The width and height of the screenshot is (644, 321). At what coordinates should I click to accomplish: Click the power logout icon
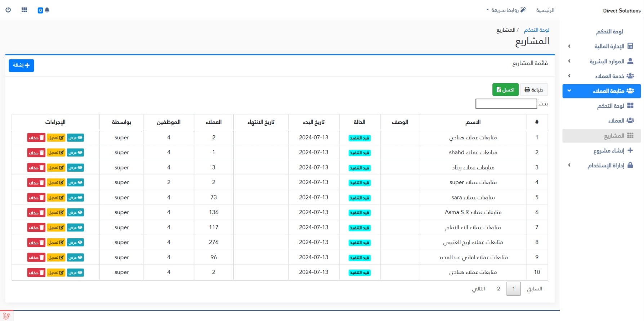point(8,10)
